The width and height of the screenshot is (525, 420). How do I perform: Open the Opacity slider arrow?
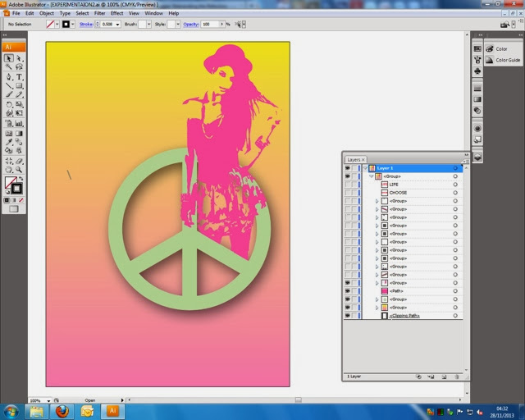tap(221, 24)
